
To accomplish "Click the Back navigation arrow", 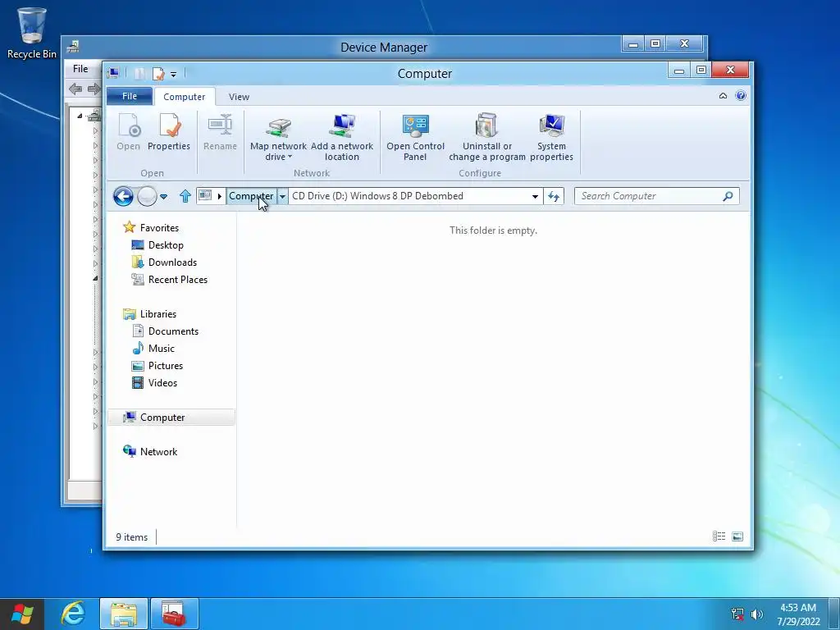I will tap(123, 196).
